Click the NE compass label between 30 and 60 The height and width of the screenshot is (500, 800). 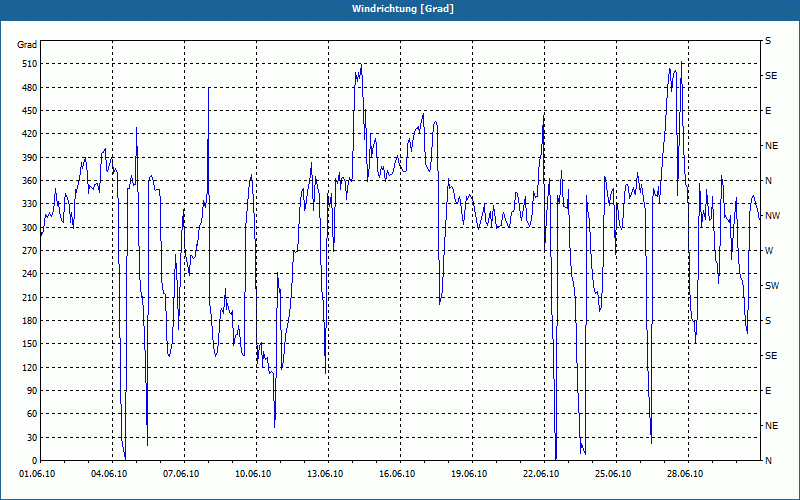(x=771, y=426)
